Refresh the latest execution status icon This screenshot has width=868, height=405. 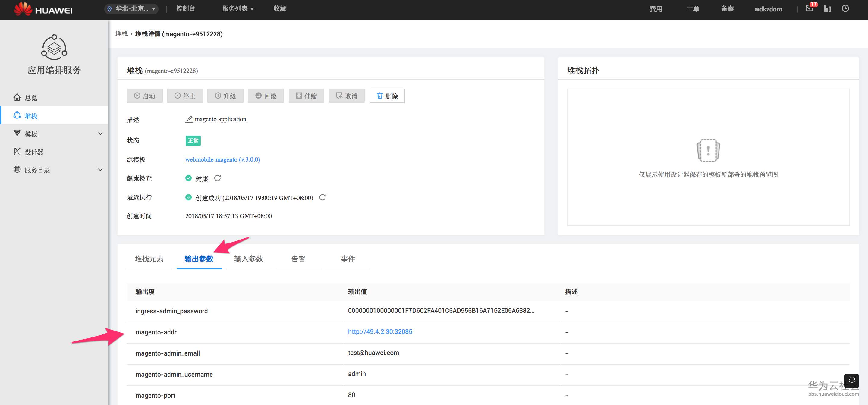(322, 197)
